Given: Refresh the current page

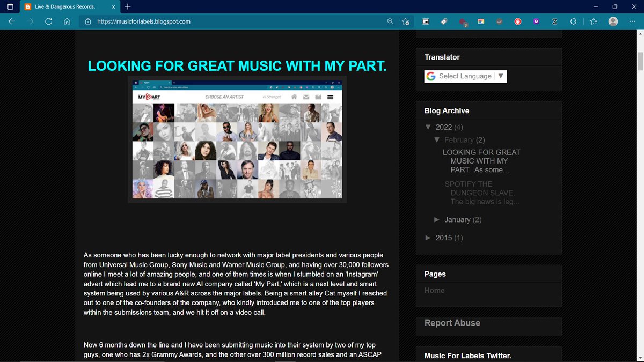Looking at the screenshot, I should point(49,21).
